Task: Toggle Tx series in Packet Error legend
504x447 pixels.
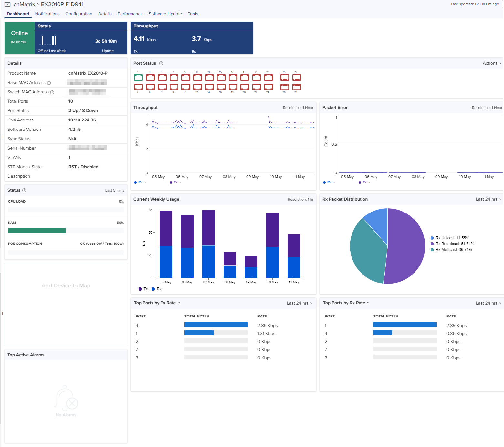Action: coord(364,182)
